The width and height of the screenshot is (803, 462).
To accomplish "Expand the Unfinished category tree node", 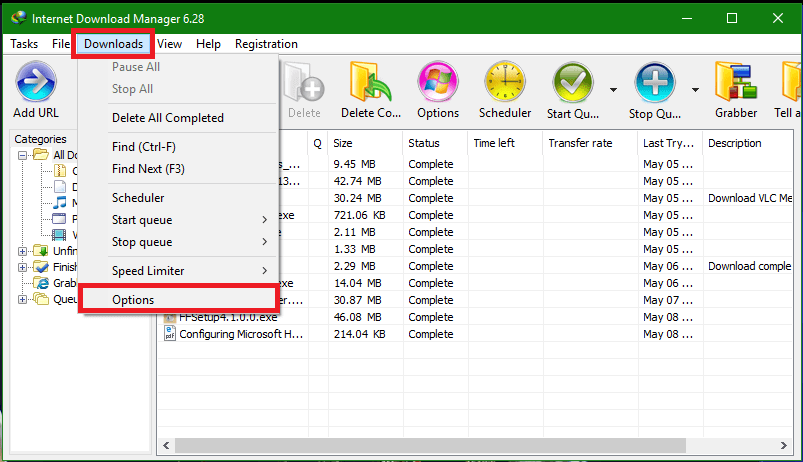I will (22, 251).
